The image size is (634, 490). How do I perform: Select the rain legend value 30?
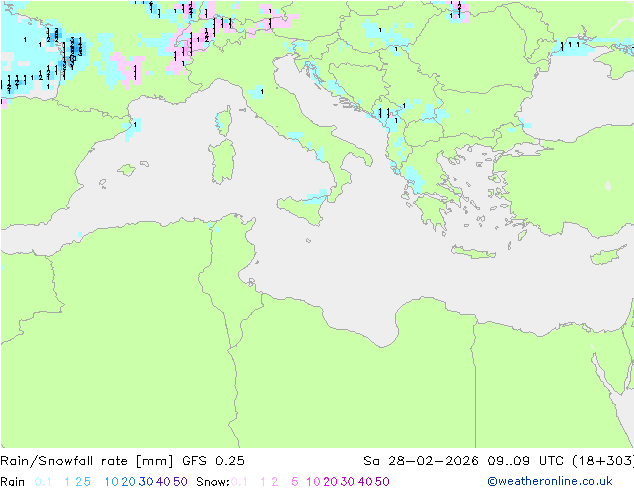coord(146,482)
